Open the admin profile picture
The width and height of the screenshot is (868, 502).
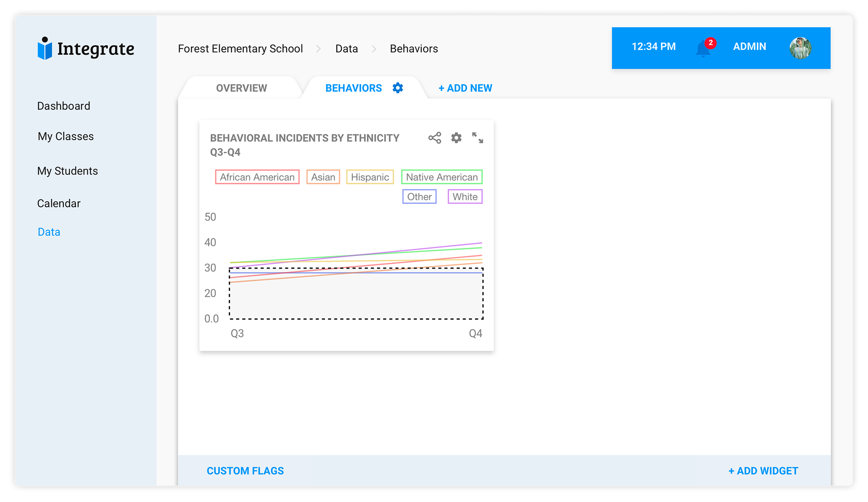(800, 47)
